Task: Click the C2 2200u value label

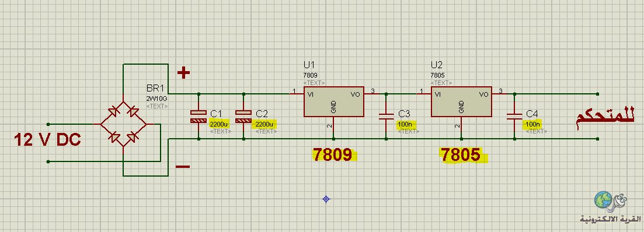Action: (264, 124)
